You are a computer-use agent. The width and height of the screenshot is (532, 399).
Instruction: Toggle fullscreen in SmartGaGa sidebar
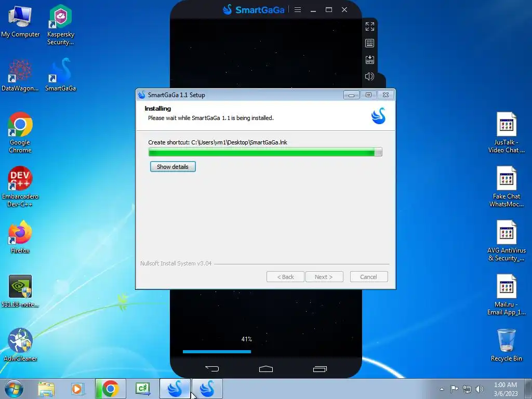coord(370,26)
